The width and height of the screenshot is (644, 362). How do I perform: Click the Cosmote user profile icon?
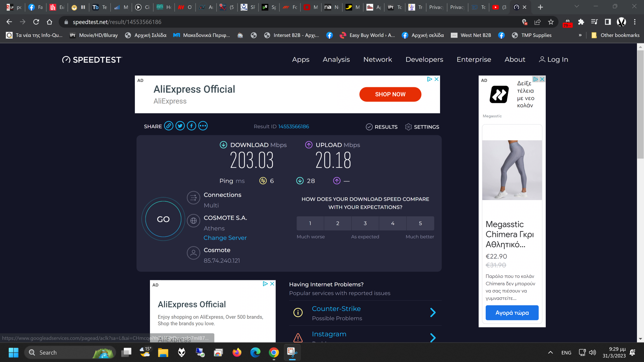pos(194,253)
